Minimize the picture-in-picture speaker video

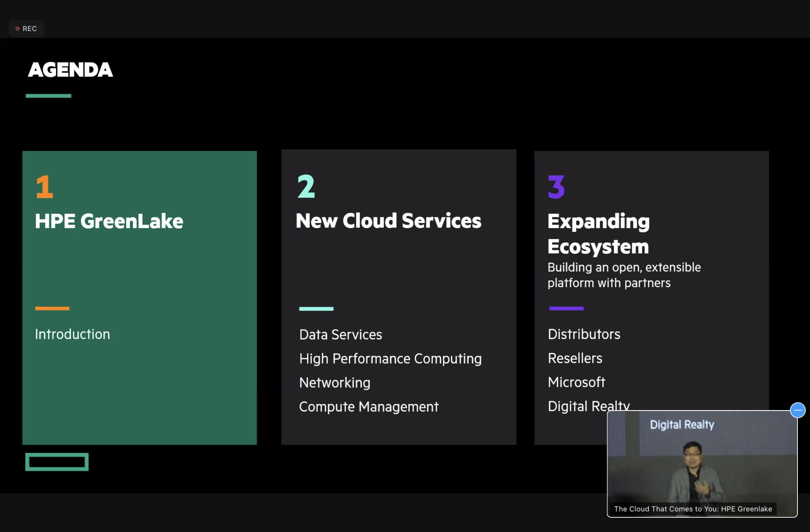point(797,410)
